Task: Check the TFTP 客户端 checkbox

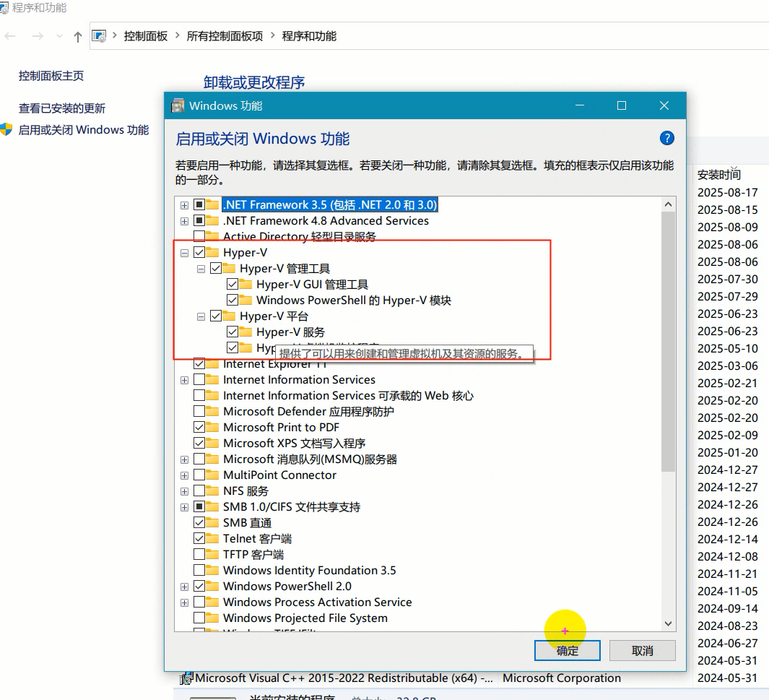Action: coord(199,554)
